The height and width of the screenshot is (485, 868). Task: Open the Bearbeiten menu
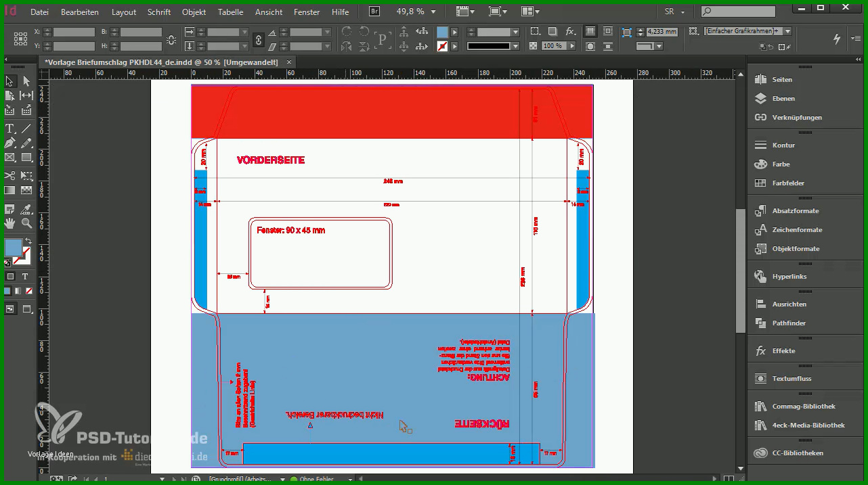[79, 12]
